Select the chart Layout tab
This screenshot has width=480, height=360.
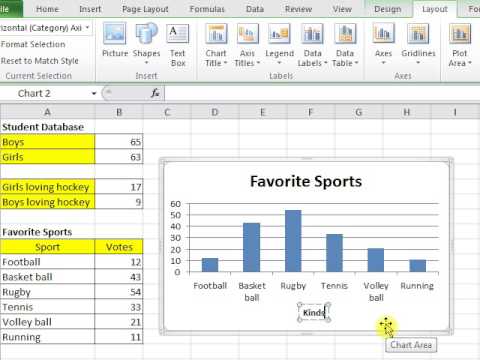click(x=435, y=9)
